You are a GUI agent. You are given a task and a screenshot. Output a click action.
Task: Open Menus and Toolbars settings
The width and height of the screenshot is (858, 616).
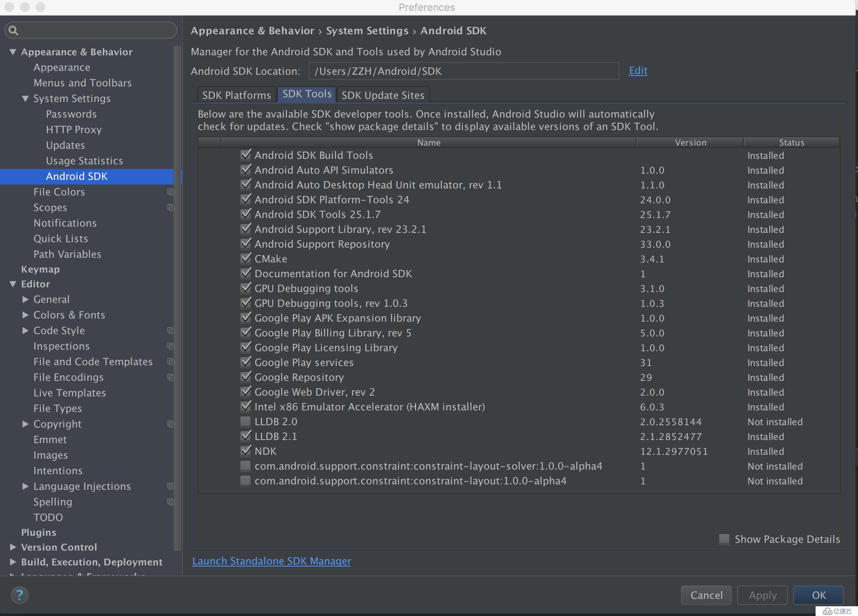point(83,83)
